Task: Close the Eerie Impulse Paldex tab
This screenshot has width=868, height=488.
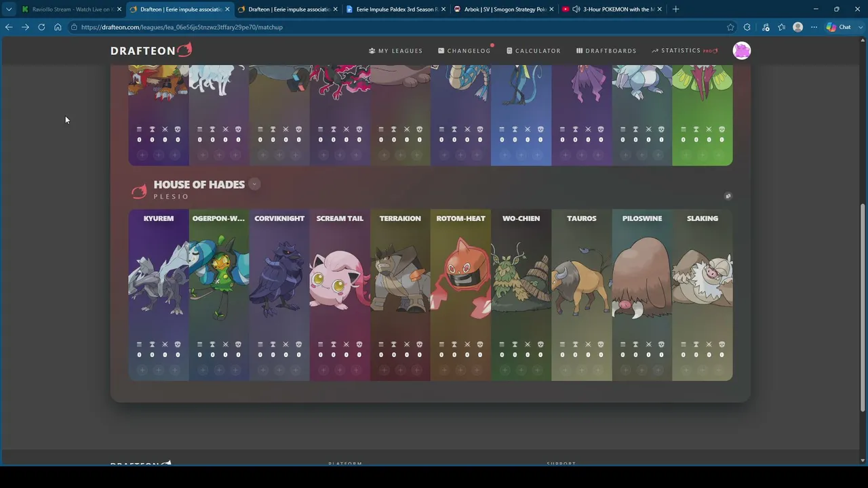Action: point(443,9)
